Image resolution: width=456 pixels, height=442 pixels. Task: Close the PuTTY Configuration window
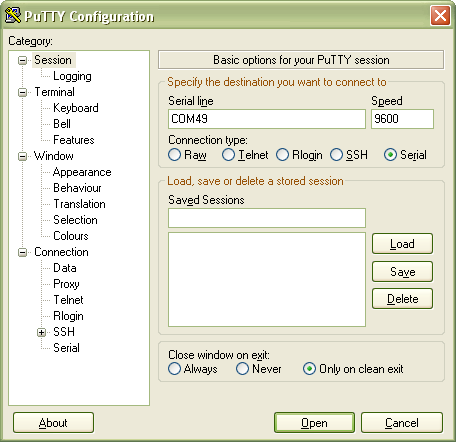(x=440, y=16)
